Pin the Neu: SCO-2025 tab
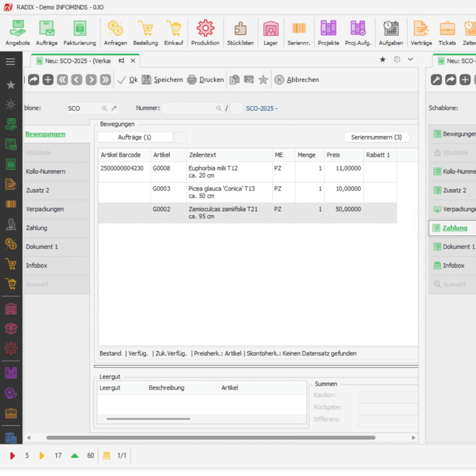This screenshot has height=476, width=476. coord(121,61)
